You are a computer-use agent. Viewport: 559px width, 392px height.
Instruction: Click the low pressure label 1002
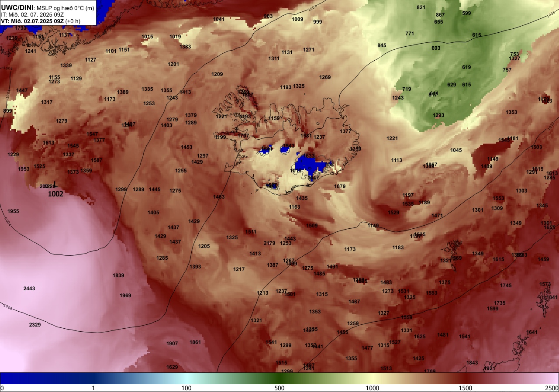pyautogui.click(x=55, y=194)
